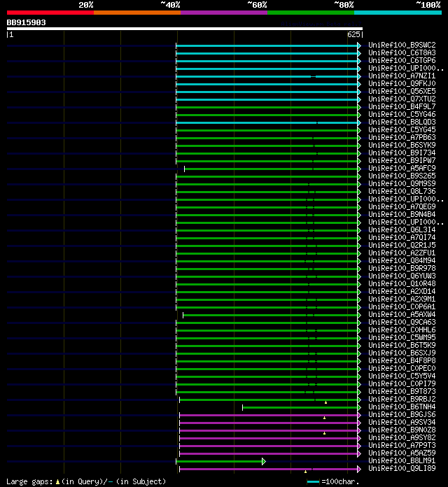Viewport: 448px width, 487px height.
Task: Select the UniRef100_B9IPW7 label
Action: [x=402, y=160]
